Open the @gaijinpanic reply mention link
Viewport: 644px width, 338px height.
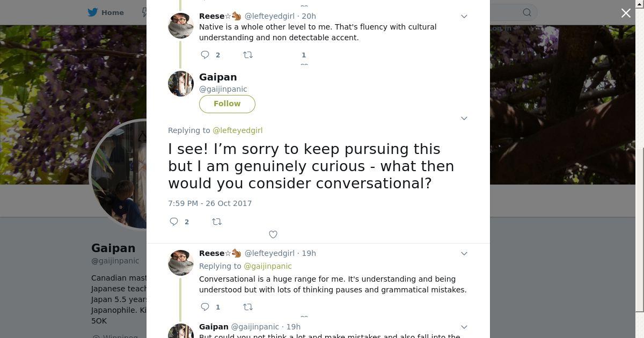tap(268, 266)
